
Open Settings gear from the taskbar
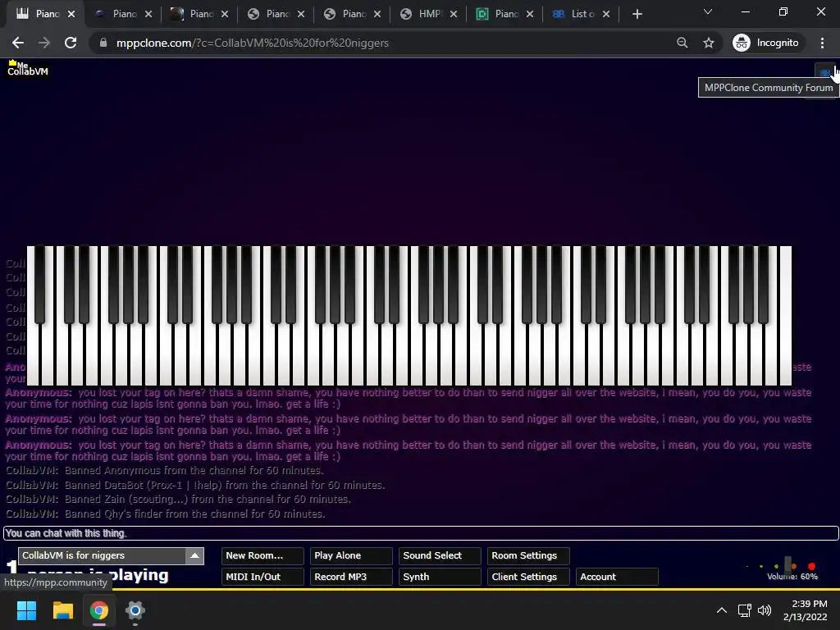coord(135,610)
